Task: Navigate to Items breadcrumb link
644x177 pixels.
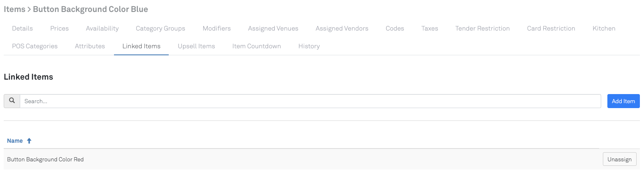Action: point(14,9)
